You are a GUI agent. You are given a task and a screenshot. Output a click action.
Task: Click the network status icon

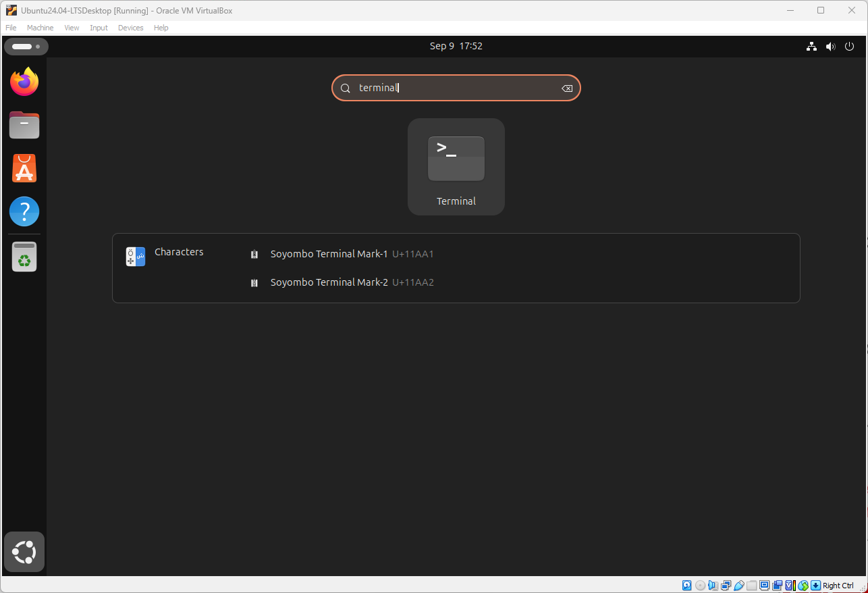tap(811, 47)
